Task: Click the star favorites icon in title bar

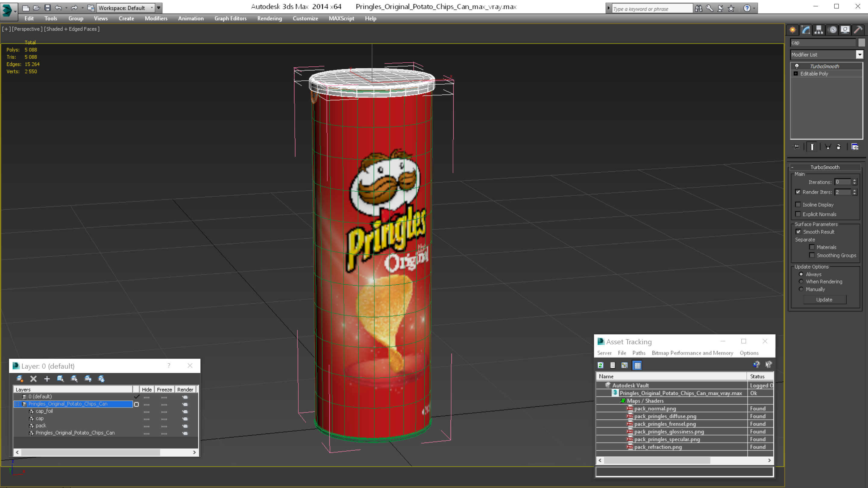Action: [x=731, y=8]
